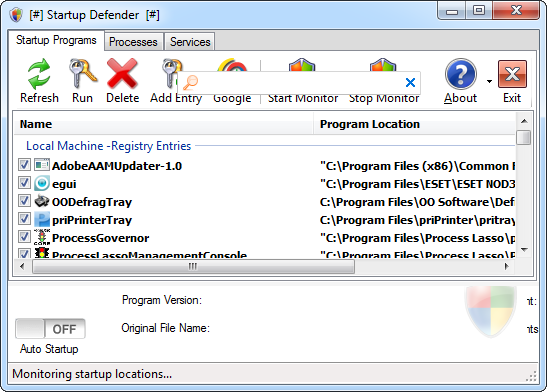Click the Google toolbar icon

232,66
